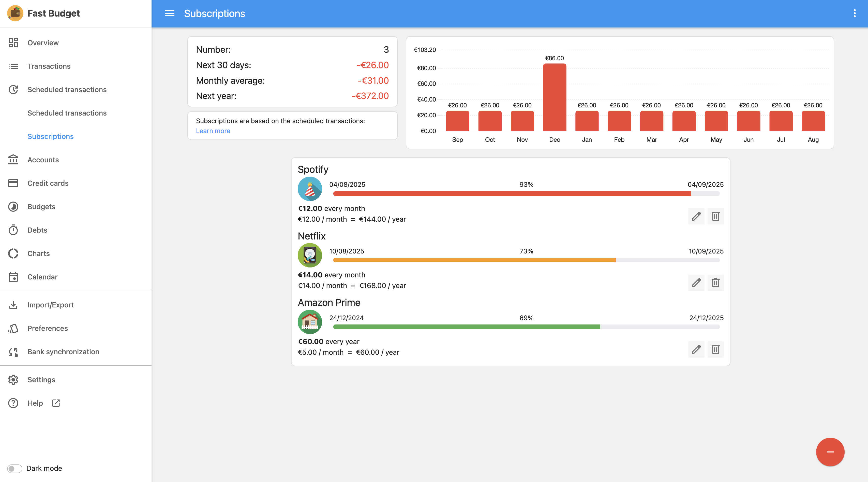
Task: Go to Accounts in the sidebar
Action: click(x=76, y=160)
